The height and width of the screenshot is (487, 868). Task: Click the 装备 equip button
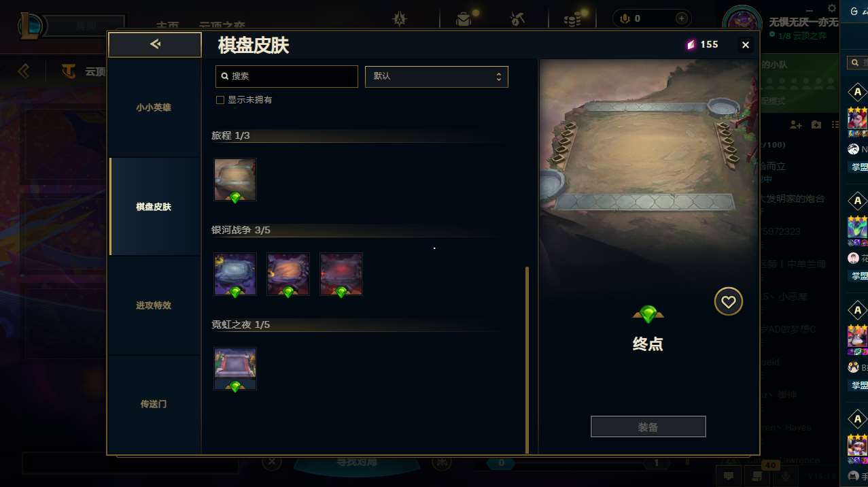click(648, 427)
